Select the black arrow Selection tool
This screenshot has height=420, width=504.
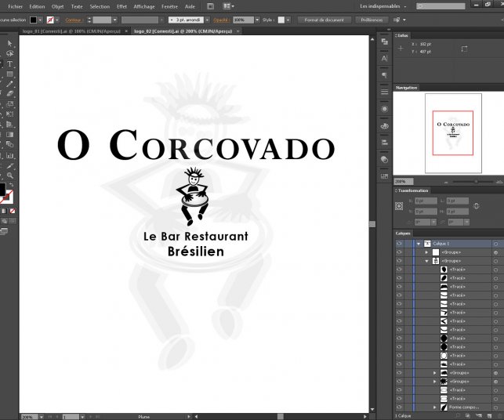coord(9,43)
